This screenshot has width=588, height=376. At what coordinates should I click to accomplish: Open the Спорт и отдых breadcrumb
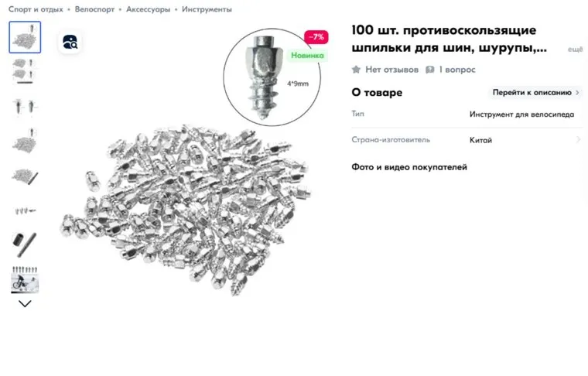36,9
